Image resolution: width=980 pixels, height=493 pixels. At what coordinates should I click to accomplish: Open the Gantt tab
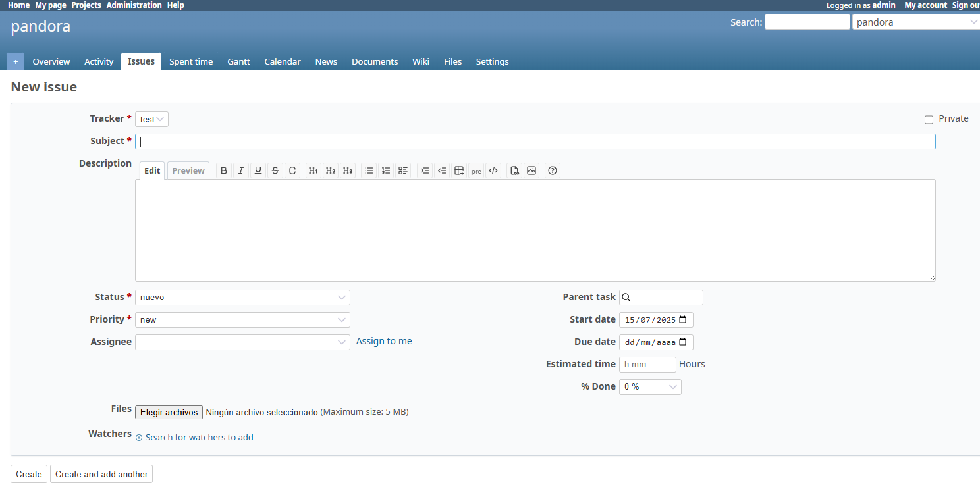(239, 61)
